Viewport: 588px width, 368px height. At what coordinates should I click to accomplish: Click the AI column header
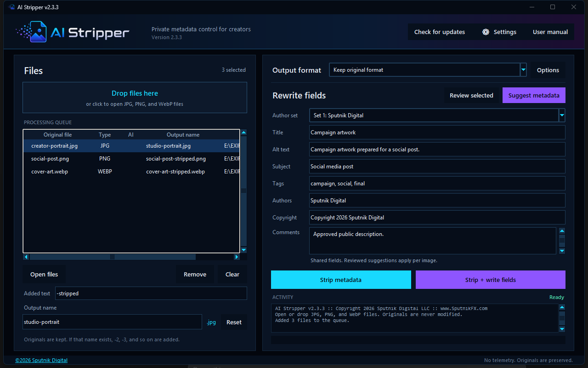(131, 135)
